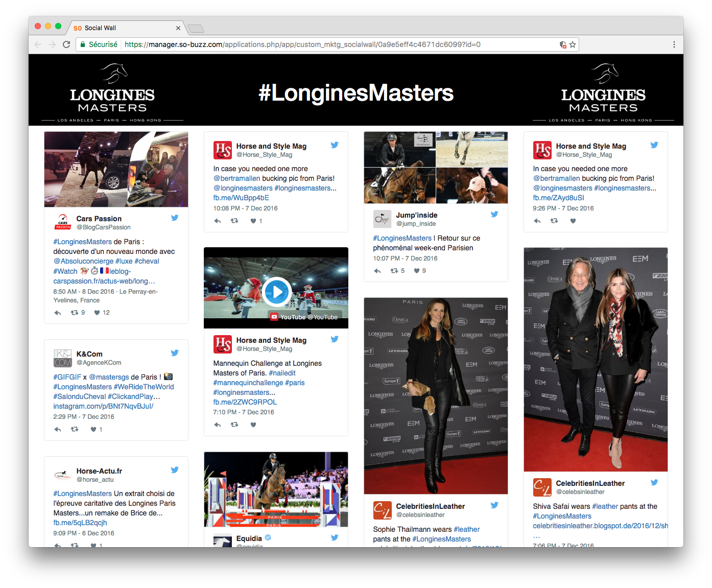Retweet the Mannequin Challenge tweet
This screenshot has height=588, width=712.
click(234, 425)
